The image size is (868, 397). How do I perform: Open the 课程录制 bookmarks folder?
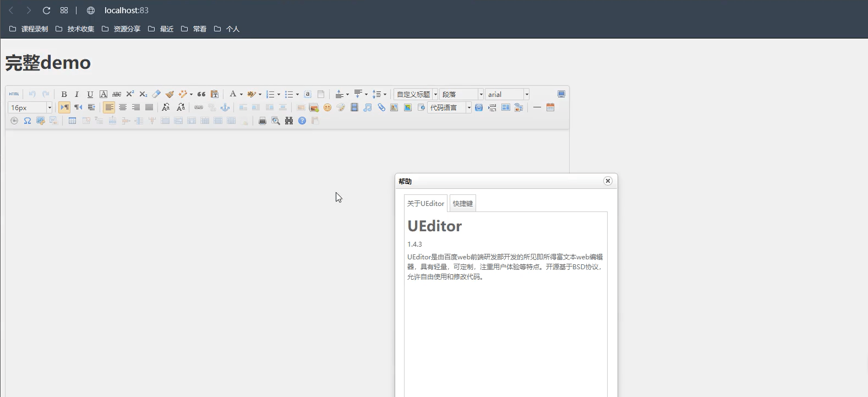(x=29, y=29)
